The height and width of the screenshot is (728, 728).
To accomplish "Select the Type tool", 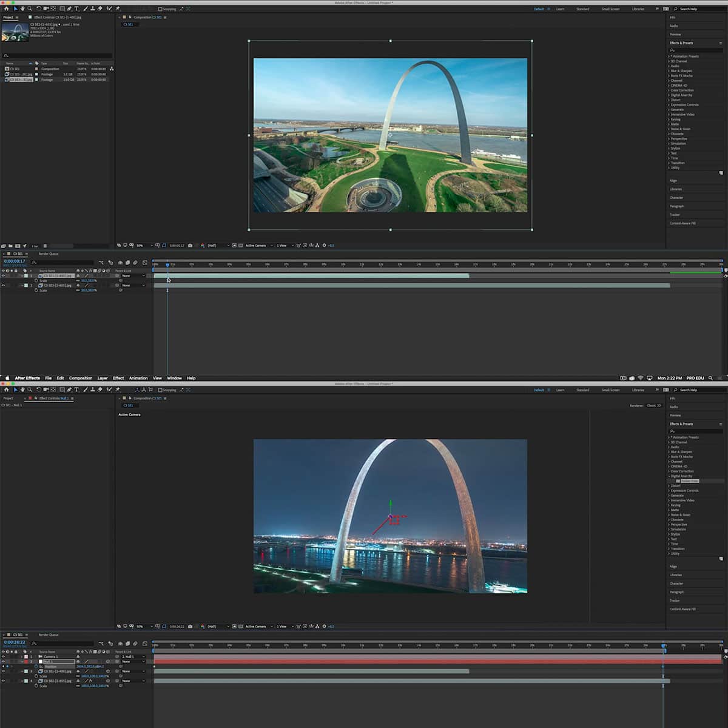I will point(76,8).
